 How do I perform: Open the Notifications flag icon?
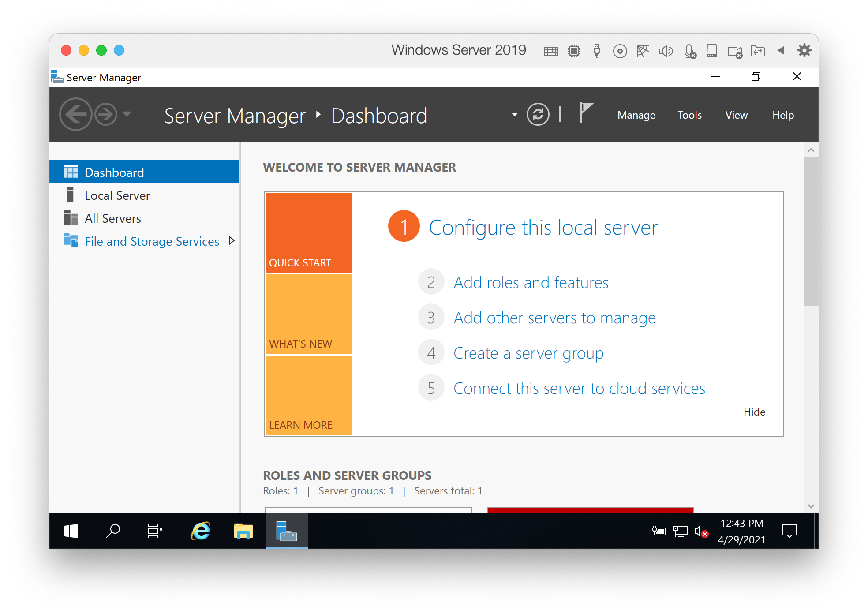click(586, 113)
